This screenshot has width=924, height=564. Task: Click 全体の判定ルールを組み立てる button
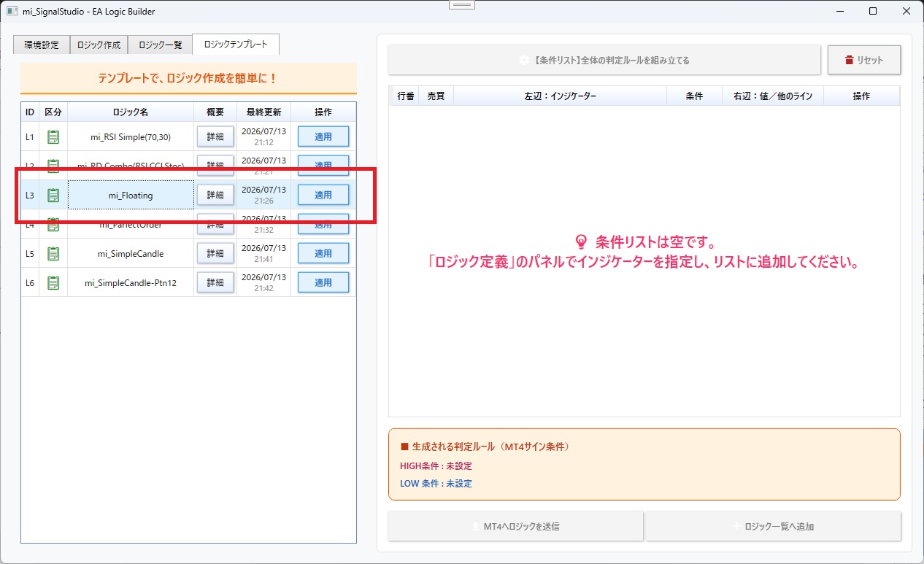coord(604,60)
